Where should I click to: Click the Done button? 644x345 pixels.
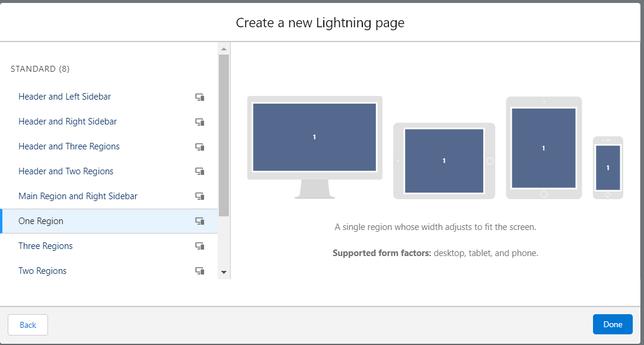click(x=613, y=324)
